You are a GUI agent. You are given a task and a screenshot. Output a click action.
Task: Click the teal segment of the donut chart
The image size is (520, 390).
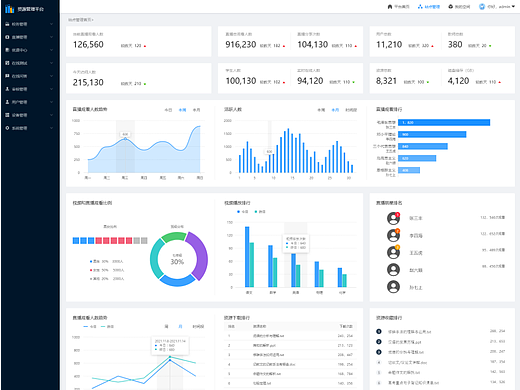[156, 259]
